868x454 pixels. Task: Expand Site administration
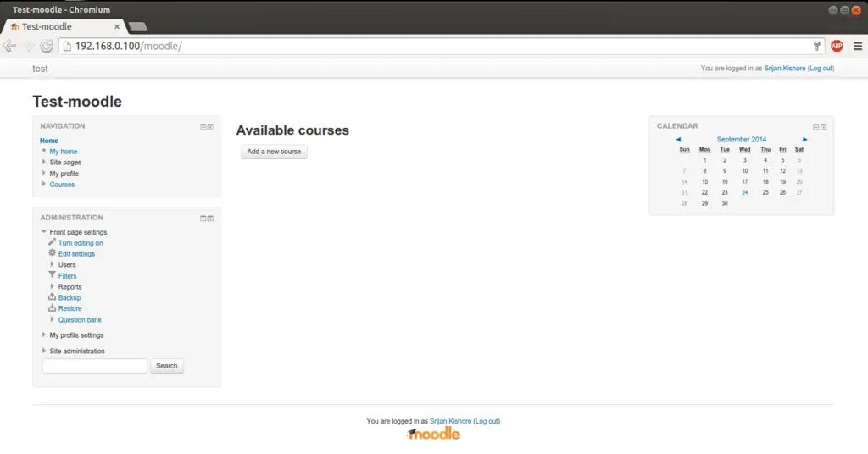click(44, 351)
